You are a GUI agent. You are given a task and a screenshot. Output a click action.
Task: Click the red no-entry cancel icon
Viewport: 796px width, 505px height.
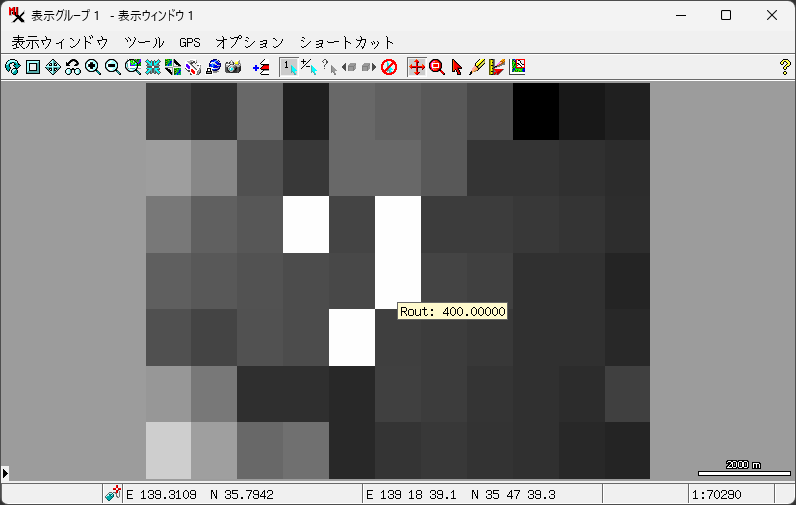[389, 67]
